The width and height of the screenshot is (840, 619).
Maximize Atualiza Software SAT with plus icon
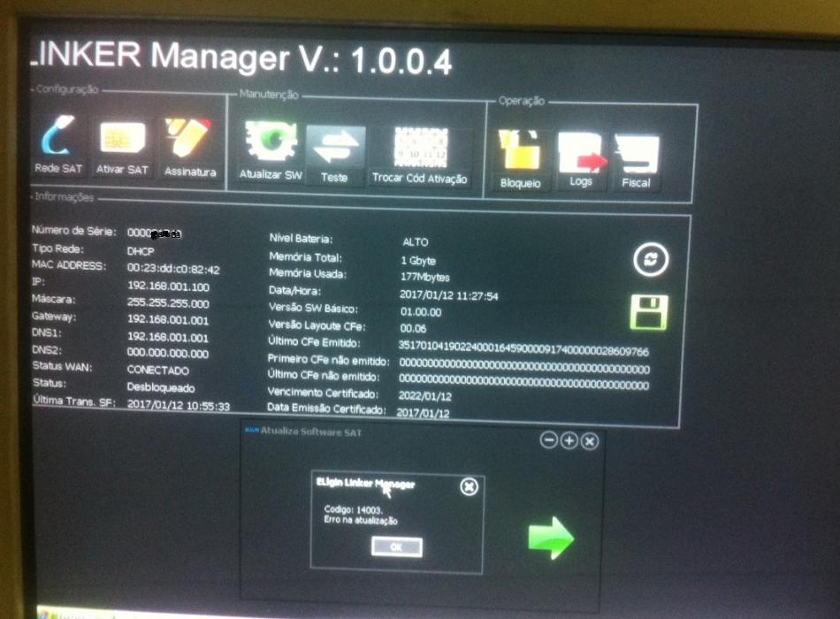tap(569, 440)
